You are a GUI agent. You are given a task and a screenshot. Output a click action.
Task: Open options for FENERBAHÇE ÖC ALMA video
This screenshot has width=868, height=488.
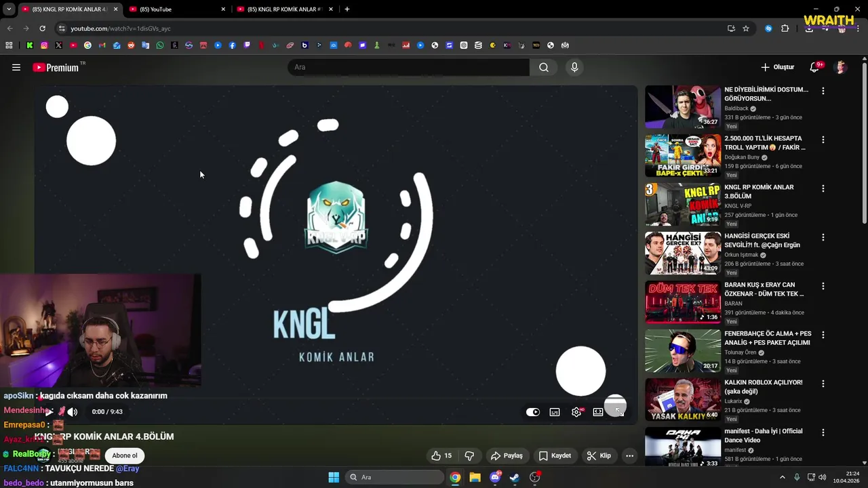point(823,335)
